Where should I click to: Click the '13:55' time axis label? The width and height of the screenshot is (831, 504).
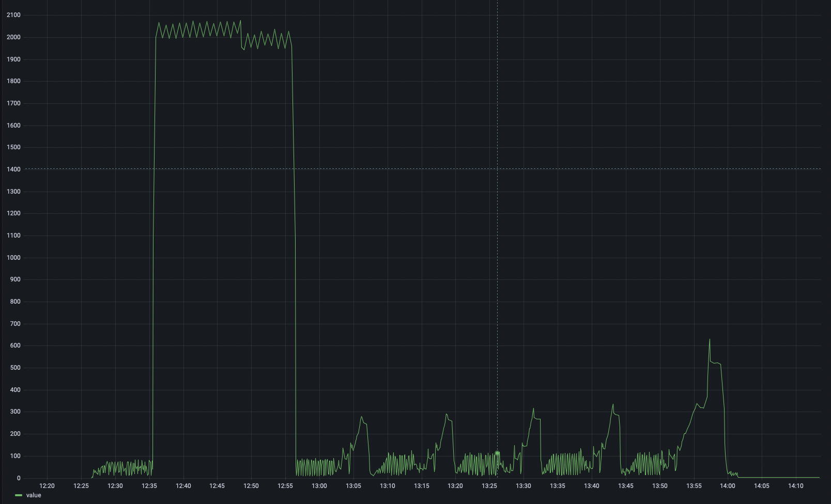pos(694,486)
